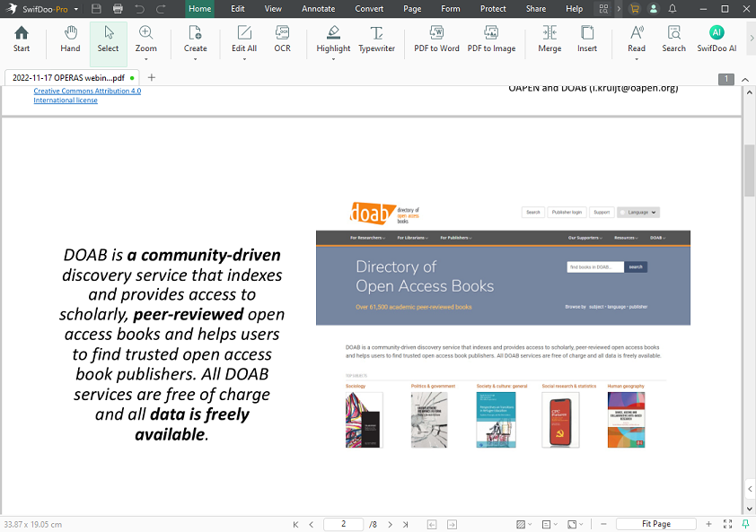Collapse the ribbon toolbar chevron
Viewport: 756px width, 532px height.
click(x=745, y=80)
